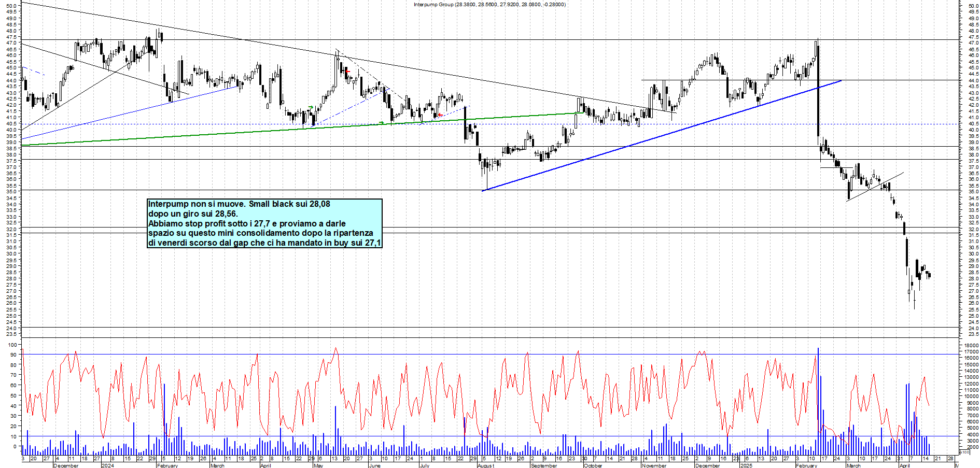Click the 15000 volume axis value

pyautogui.click(x=972, y=364)
